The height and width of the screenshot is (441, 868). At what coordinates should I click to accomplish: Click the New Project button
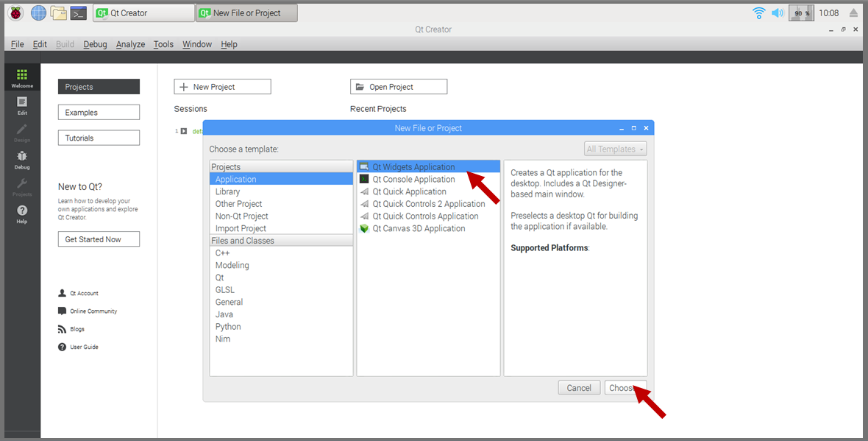point(223,86)
